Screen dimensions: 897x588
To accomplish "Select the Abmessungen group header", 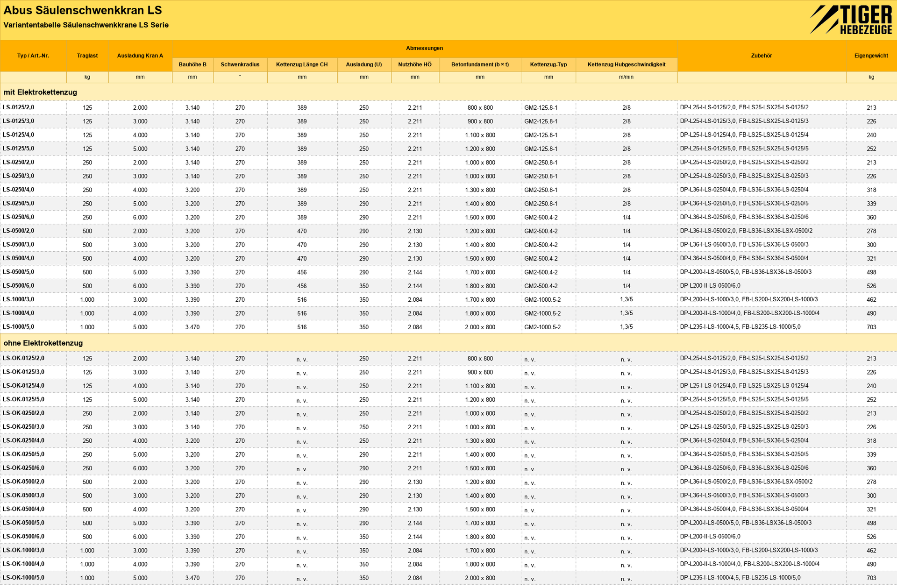I will point(425,49).
